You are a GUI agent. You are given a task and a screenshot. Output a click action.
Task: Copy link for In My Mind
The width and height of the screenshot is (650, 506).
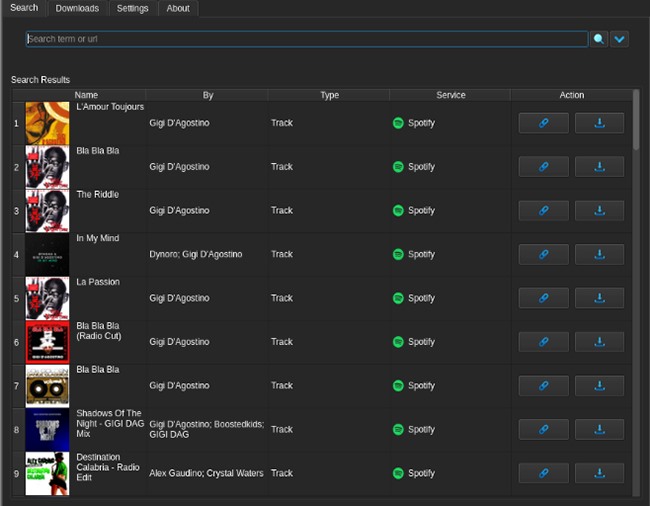point(543,254)
